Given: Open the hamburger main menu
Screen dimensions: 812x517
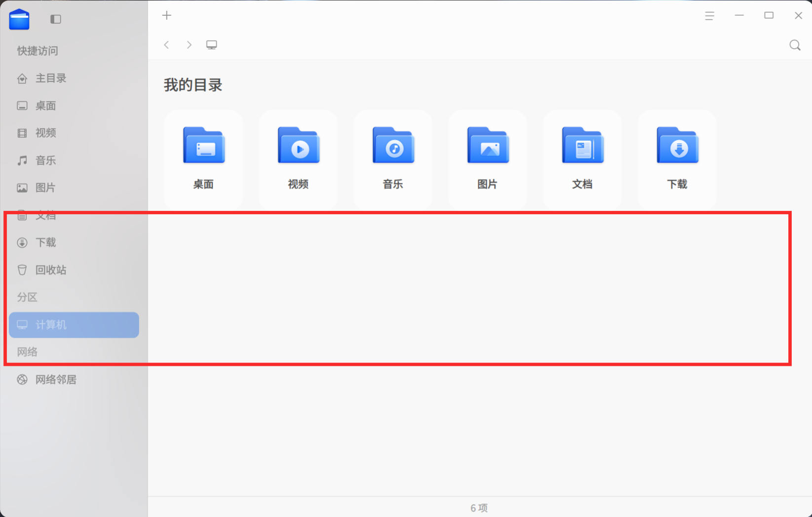Looking at the screenshot, I should 710,16.
